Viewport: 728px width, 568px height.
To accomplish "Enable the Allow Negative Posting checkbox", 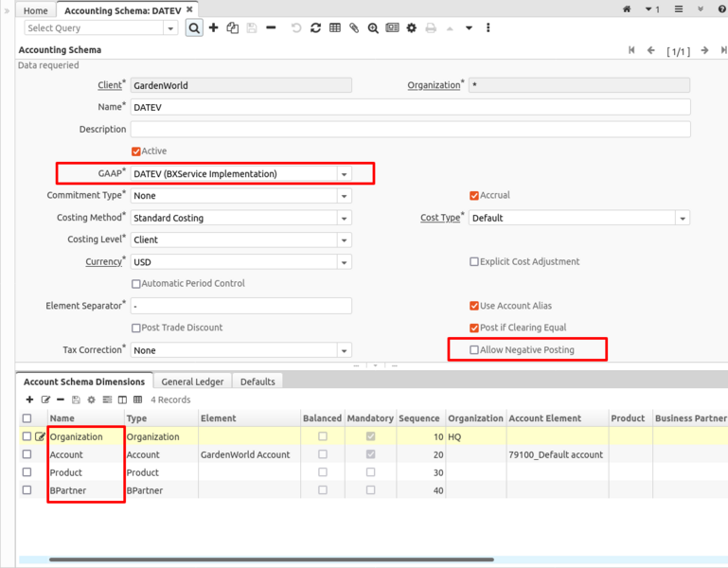I will click(474, 350).
